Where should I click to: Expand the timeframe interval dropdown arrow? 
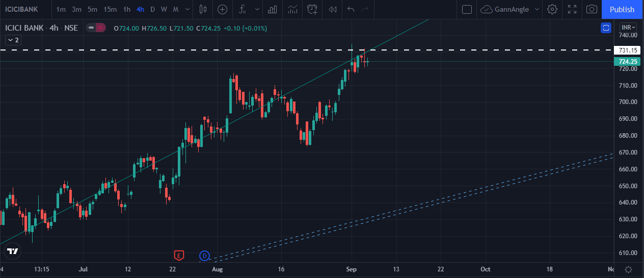click(x=187, y=9)
